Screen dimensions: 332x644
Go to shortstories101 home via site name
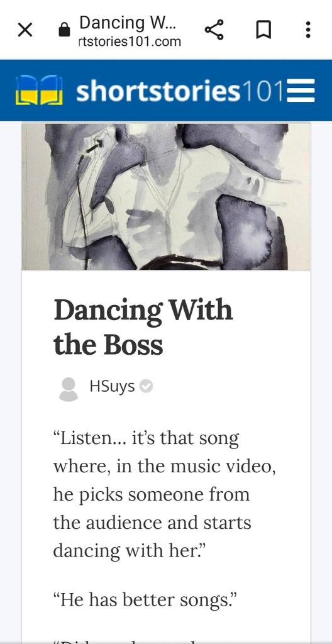tap(180, 91)
